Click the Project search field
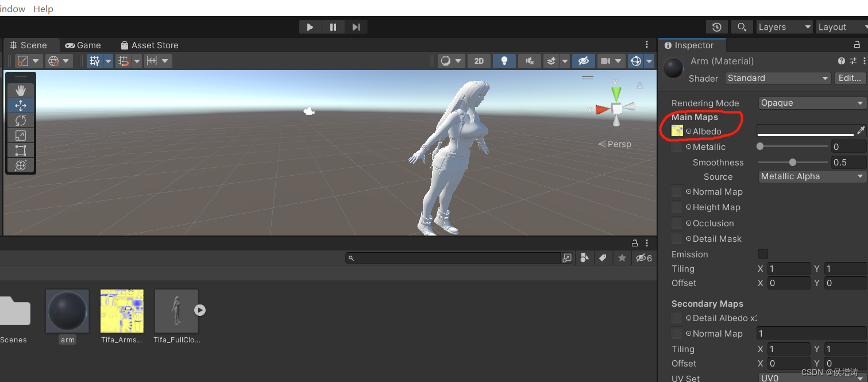868x382 pixels. click(x=453, y=258)
